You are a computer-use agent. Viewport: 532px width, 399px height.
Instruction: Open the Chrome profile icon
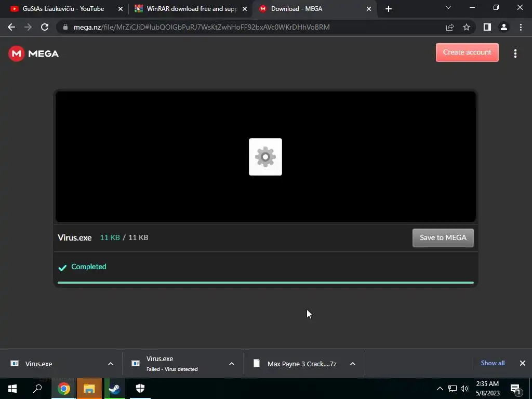tap(504, 27)
